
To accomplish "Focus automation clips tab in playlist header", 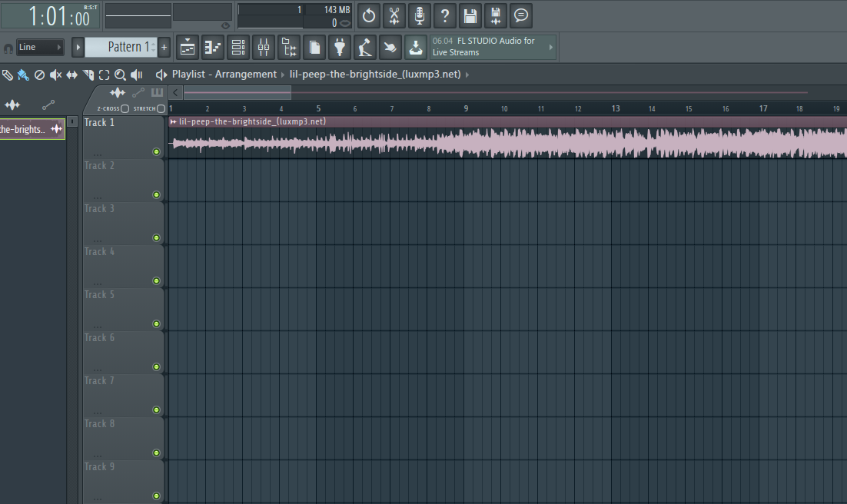I will point(138,92).
